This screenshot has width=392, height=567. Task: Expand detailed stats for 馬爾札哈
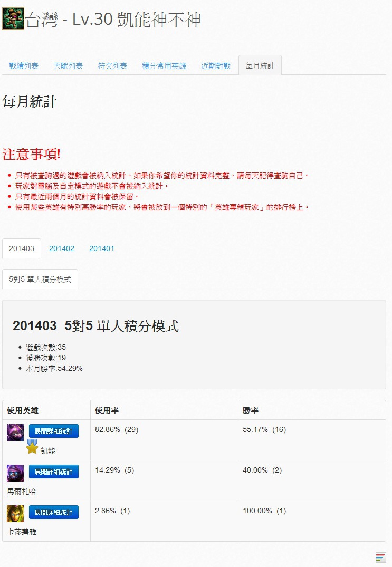(53, 472)
